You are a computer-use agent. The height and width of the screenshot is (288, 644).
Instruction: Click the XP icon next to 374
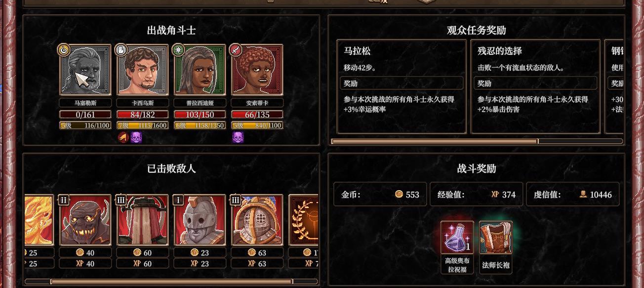[x=495, y=194]
